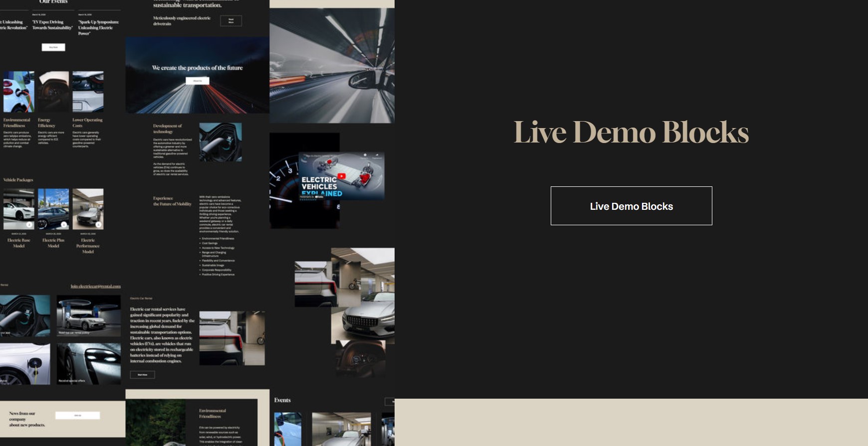This screenshot has width=868, height=446.
Task: Click the large 'Live Demo Blocks' heading
Action: 631,133
